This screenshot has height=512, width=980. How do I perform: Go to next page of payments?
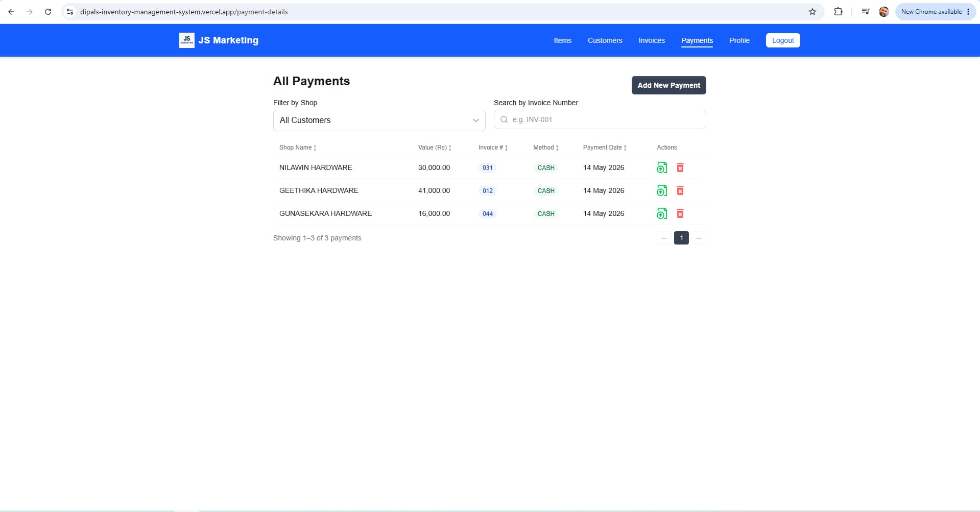pyautogui.click(x=699, y=238)
